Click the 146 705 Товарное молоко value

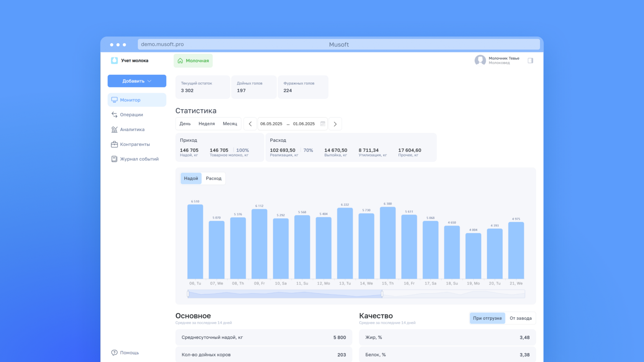pos(219,150)
